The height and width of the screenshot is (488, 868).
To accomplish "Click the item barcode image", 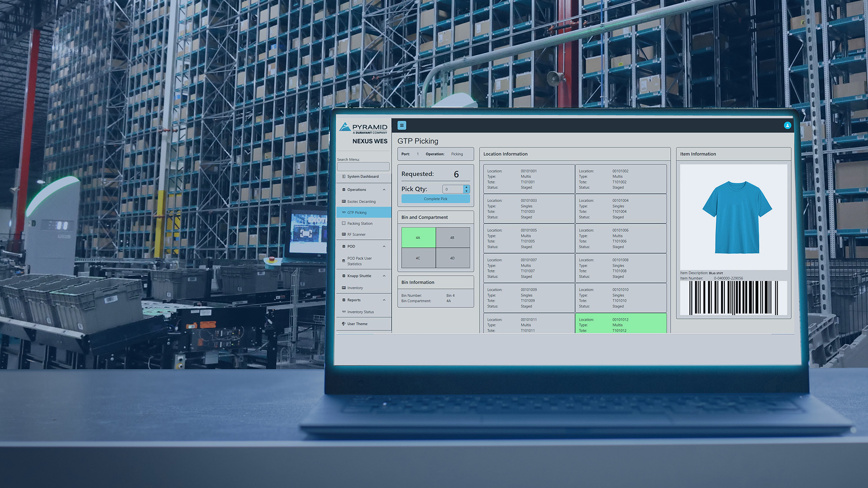I will (x=734, y=297).
